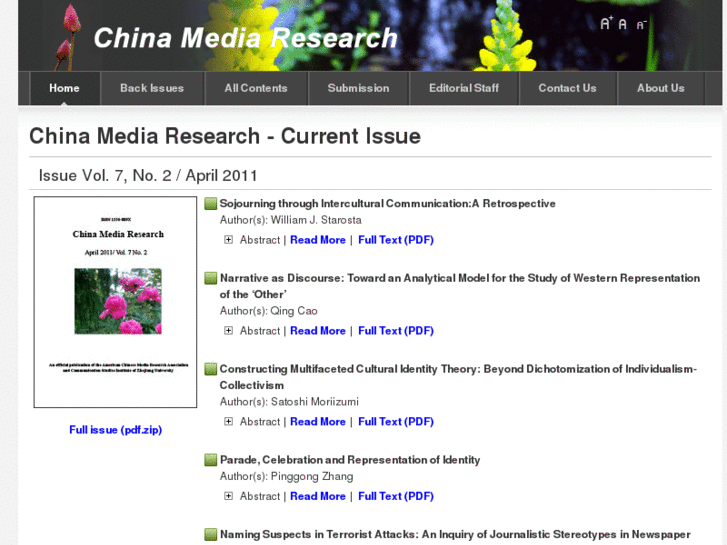Viewport: 727px width, 545px height.
Task: Increase font size with A+ icon
Action: tap(606, 23)
